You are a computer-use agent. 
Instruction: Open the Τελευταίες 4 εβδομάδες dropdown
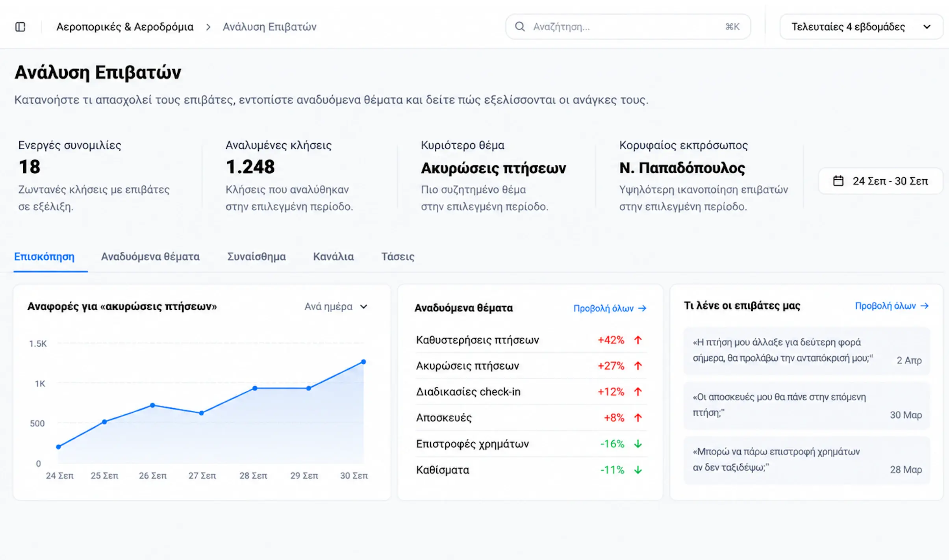(x=861, y=27)
